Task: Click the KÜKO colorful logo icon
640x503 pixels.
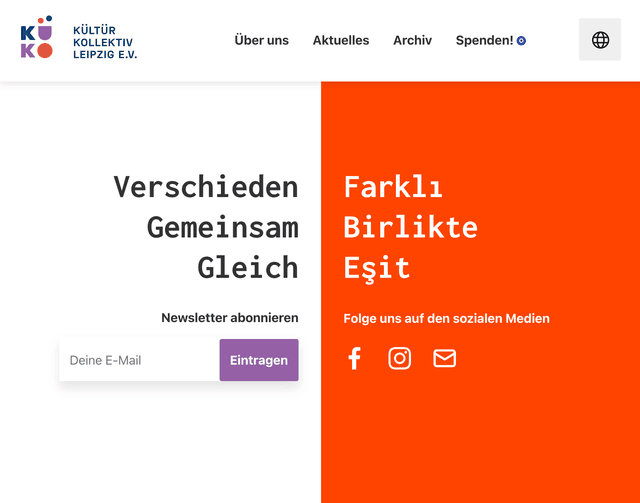Action: pos(37,39)
